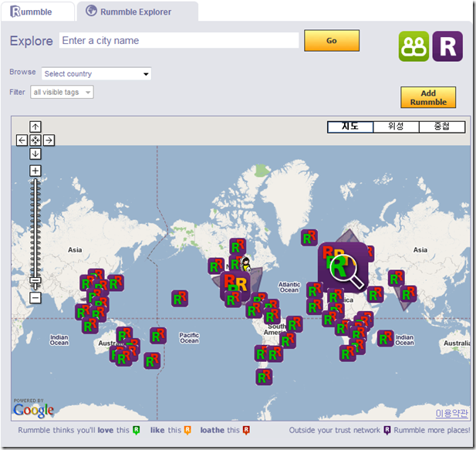The height and width of the screenshot is (450, 476).
Task: Click the southernmost Rummble marker below South America
Action: pos(264,377)
